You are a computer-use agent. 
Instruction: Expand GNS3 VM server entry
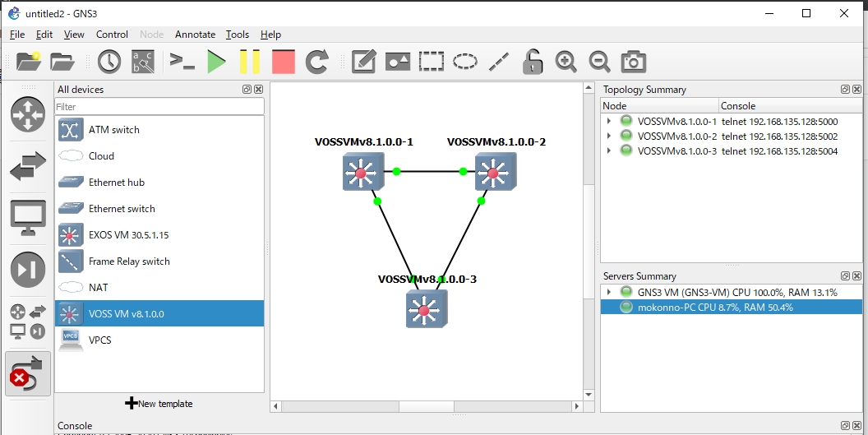coord(609,291)
